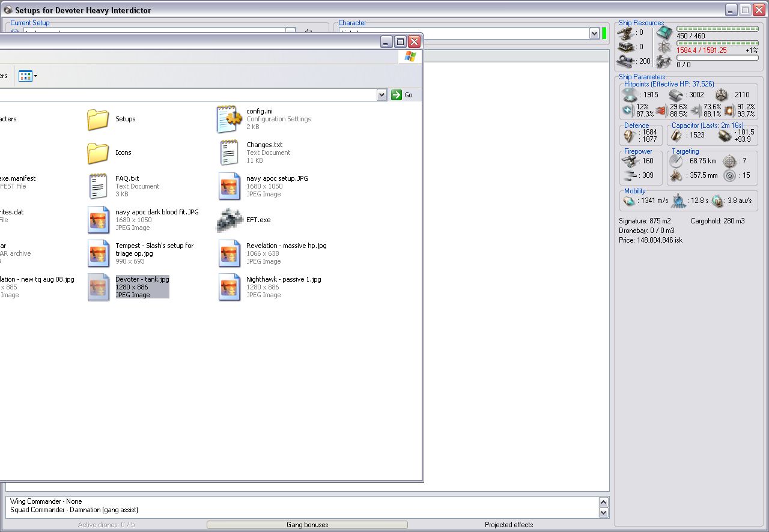Screen dimensions: 769x532
Task: Click the turret hardpoints icon in Ship Resources
Action: coord(626,33)
